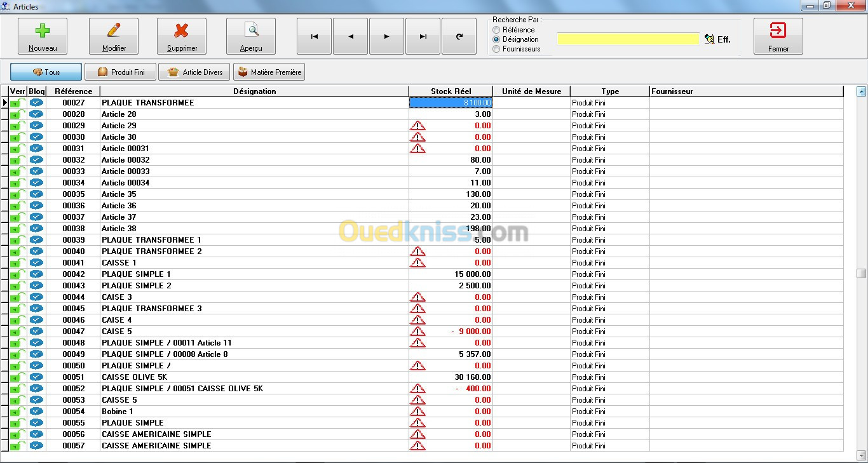Select the Article Divers filter tab
The image size is (868, 463).
pyautogui.click(x=195, y=72)
